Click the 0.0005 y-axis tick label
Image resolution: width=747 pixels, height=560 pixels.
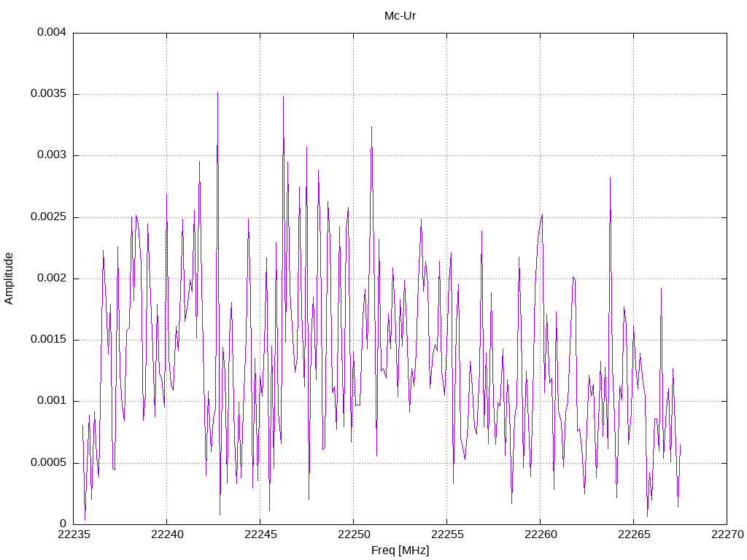tap(48, 463)
